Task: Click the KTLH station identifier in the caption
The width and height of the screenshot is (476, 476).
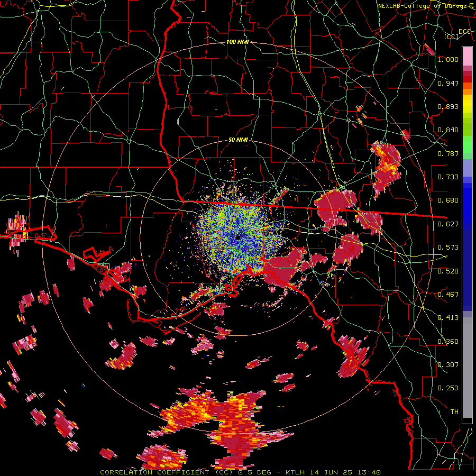Action: [x=294, y=472]
